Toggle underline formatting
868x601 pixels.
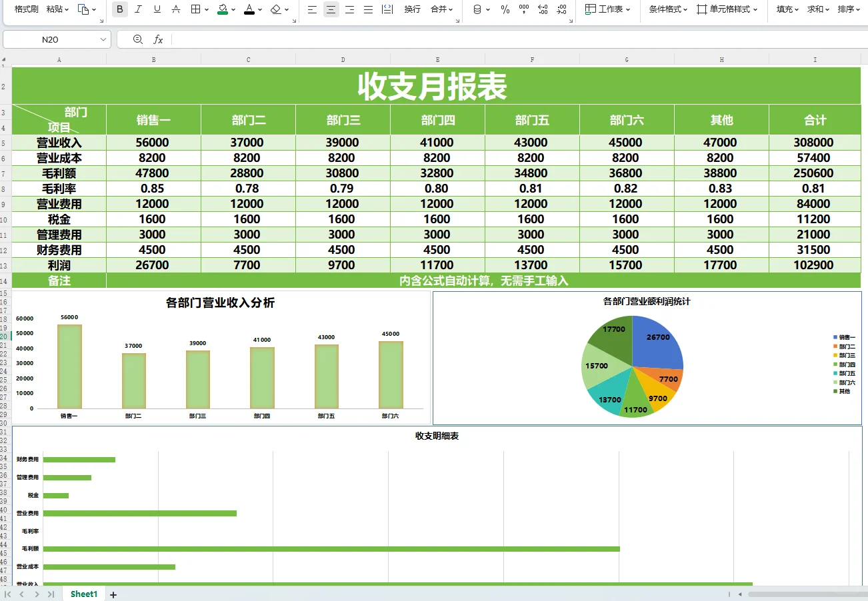[157, 9]
